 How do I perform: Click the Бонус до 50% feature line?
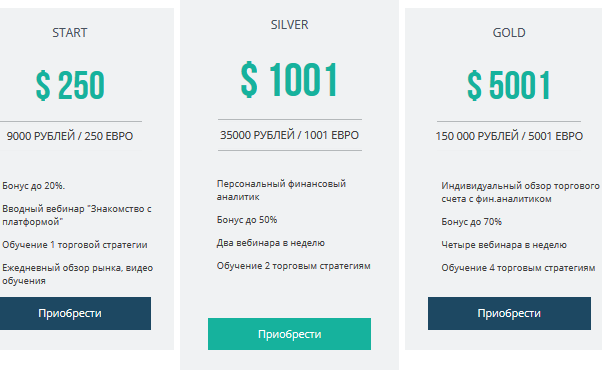[247, 220]
